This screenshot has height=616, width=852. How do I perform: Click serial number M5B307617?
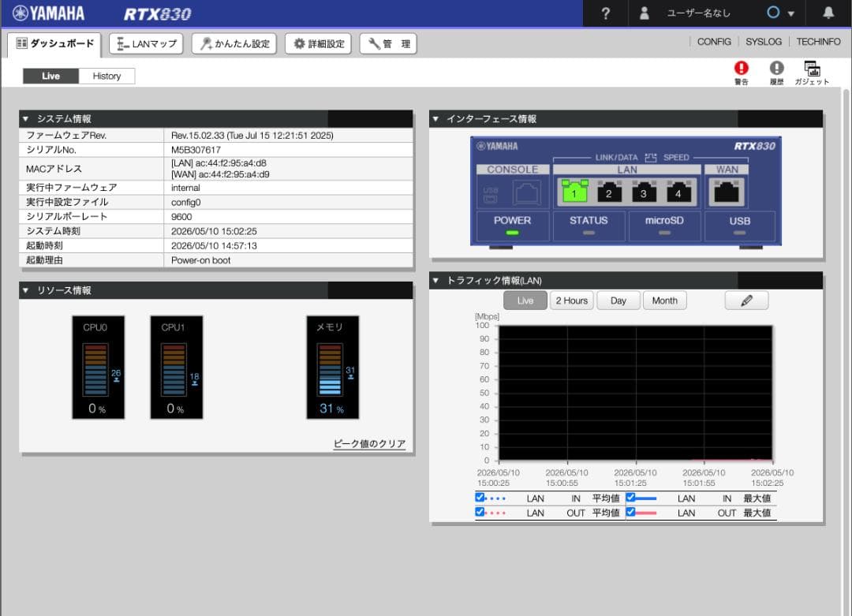[x=196, y=149]
